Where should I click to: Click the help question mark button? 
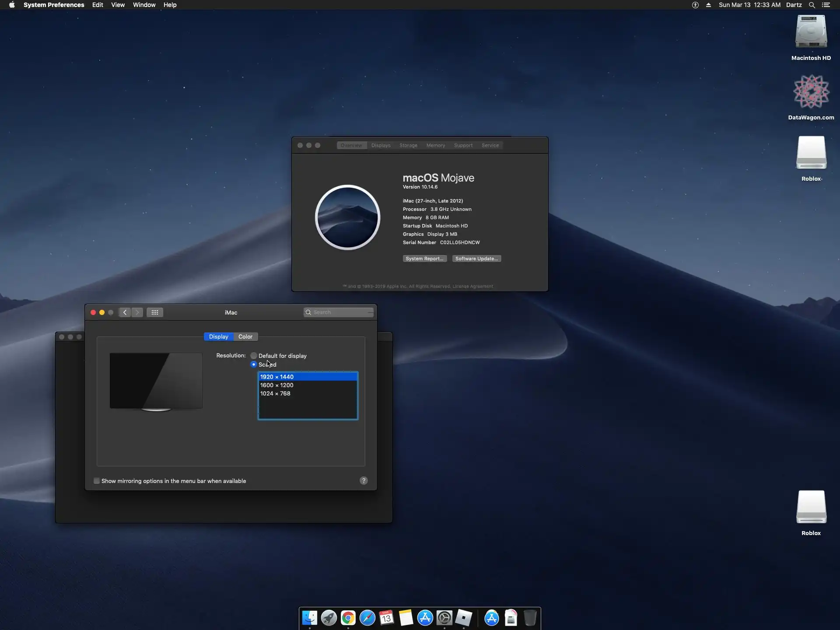click(x=364, y=481)
